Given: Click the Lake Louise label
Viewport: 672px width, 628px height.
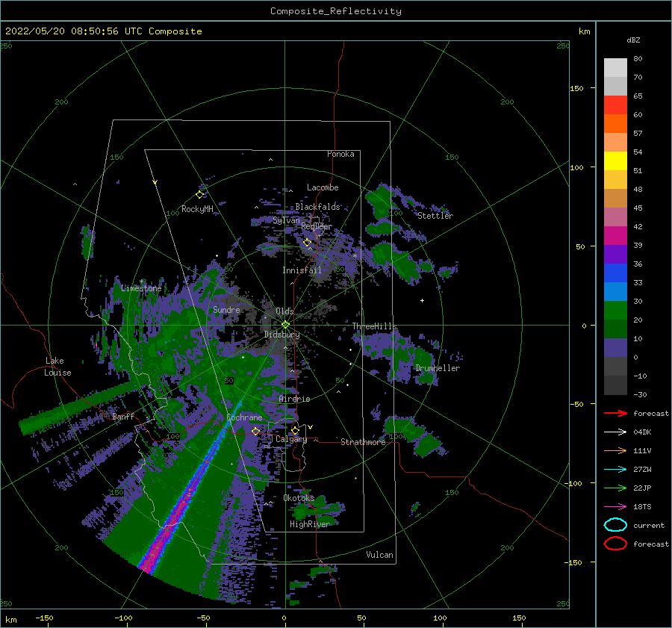Looking at the screenshot, I should pos(57,367).
